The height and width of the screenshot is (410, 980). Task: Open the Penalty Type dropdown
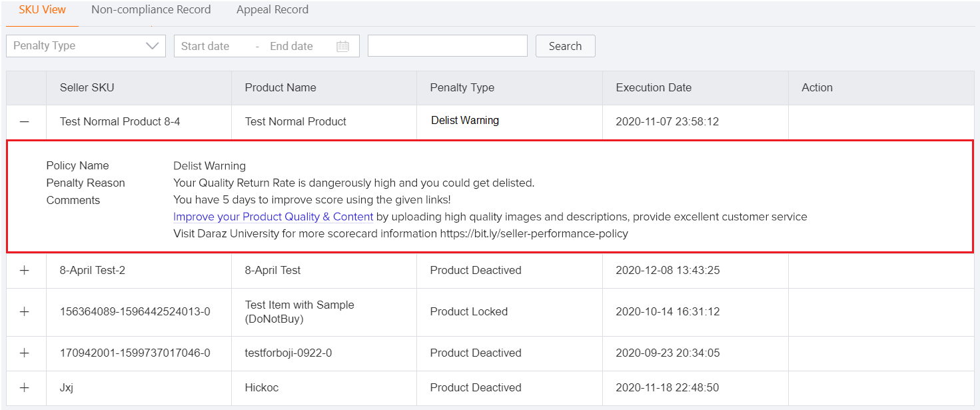85,46
